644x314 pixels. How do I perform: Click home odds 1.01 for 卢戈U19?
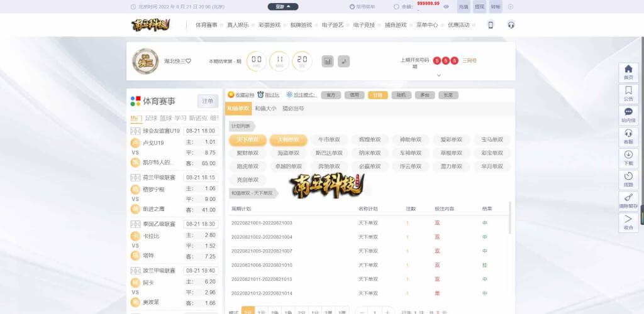click(x=210, y=143)
